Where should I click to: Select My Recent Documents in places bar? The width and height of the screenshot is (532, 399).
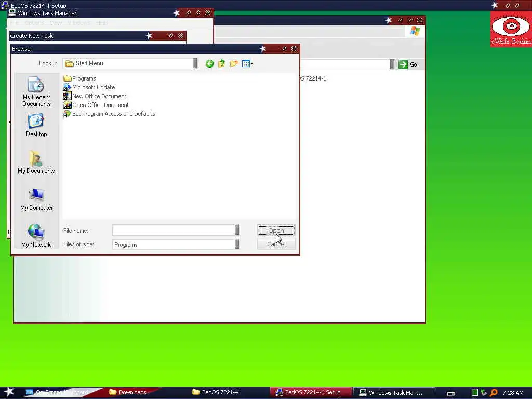click(x=36, y=91)
